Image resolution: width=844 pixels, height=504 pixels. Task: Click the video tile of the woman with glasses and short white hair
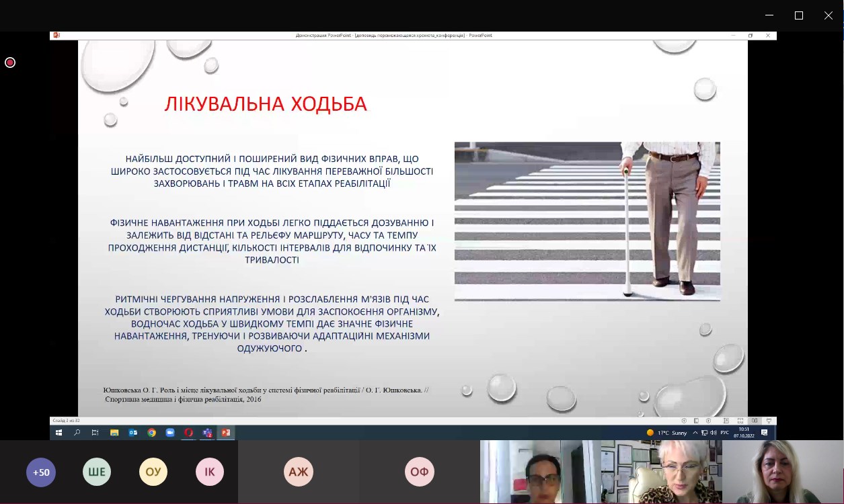[x=661, y=472]
